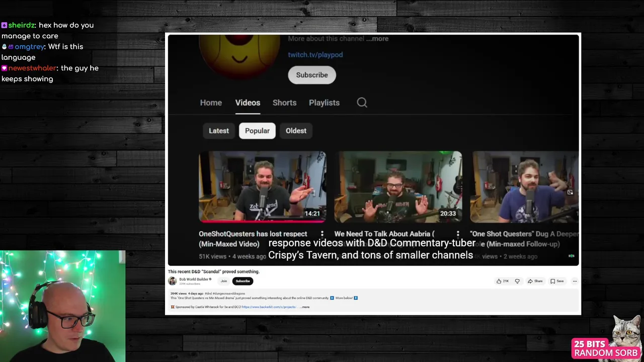This screenshot has width=644, height=362.
Task: Click chat username omgtrey
Action: [x=29, y=47]
